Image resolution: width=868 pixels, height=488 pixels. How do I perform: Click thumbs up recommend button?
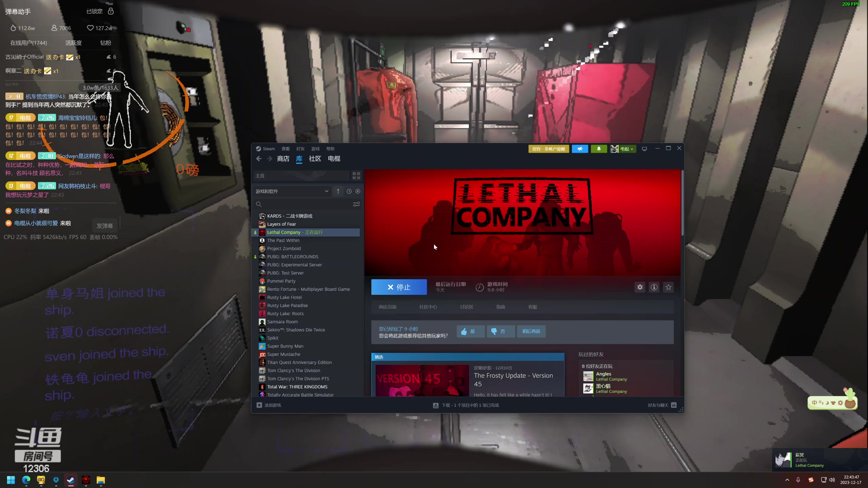point(470,331)
